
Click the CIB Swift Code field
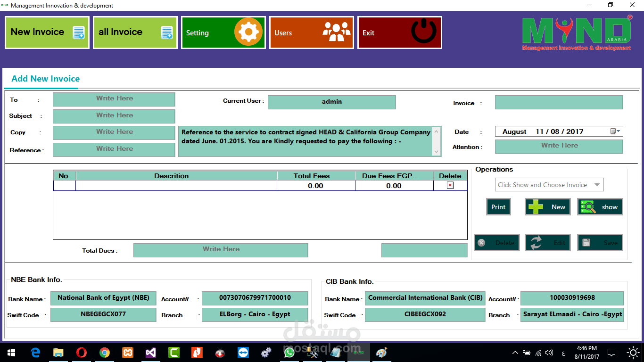425,314
